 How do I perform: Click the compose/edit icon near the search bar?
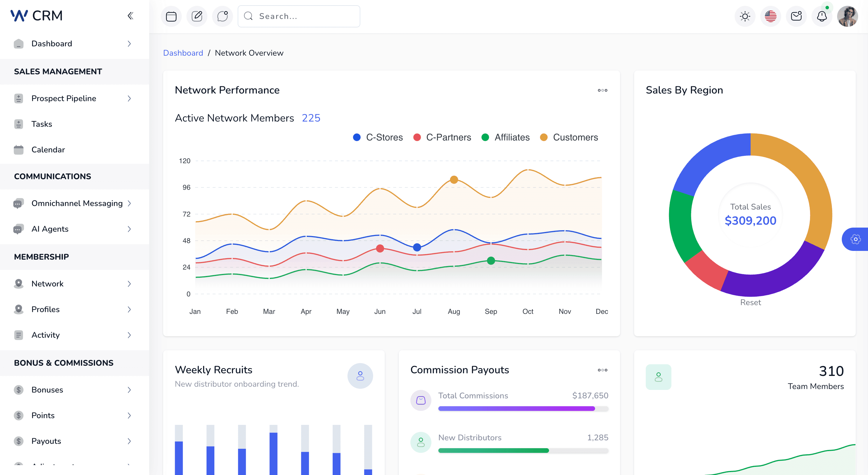pos(197,16)
